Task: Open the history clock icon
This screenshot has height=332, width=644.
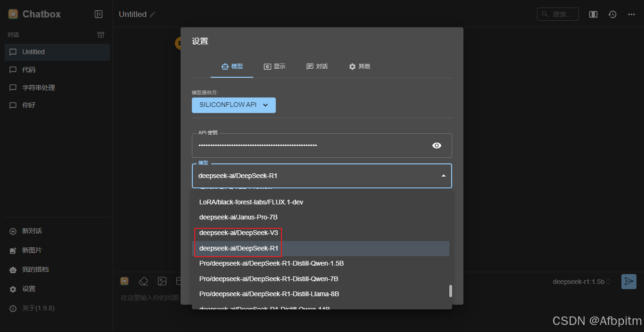Action: [612, 15]
